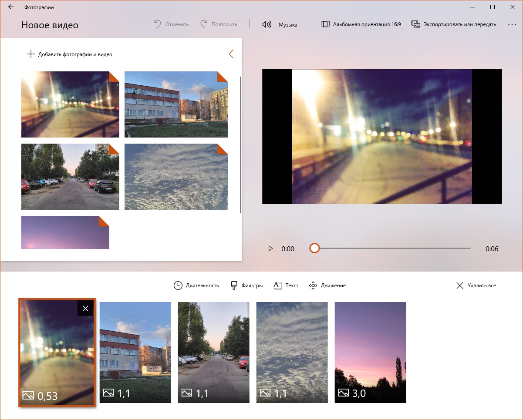Image resolution: width=523 pixels, height=420 pixels.
Task: Add photos via Добавить фотографии и видео
Action: pos(70,54)
